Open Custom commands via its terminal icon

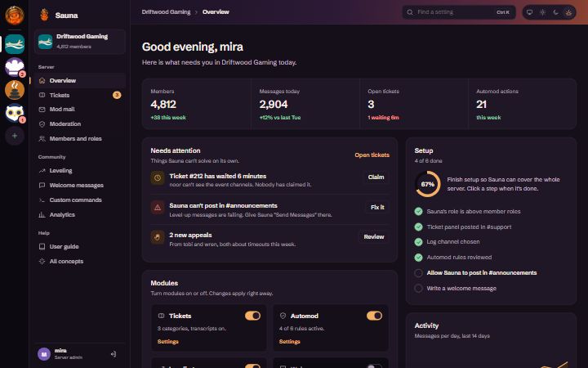tap(42, 200)
